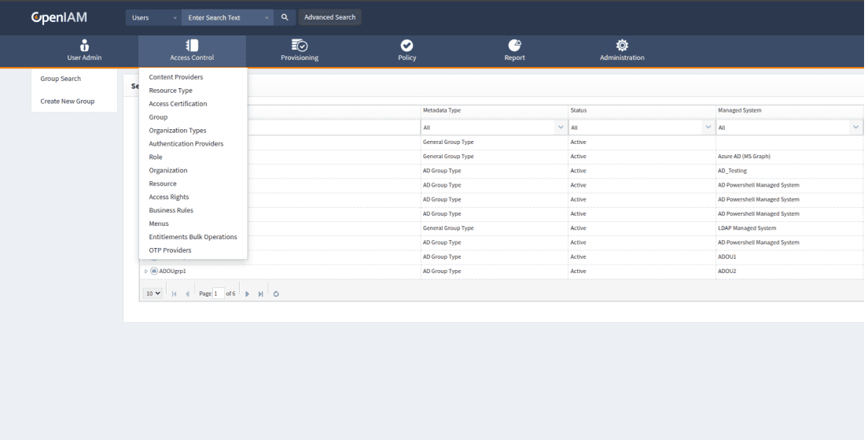The width and height of the screenshot is (868, 440).
Task: Open the Users search type dropdown
Action: click(153, 17)
